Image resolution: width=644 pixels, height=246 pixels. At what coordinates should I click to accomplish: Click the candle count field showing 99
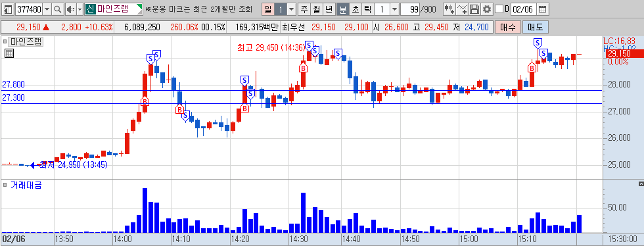click(x=410, y=9)
